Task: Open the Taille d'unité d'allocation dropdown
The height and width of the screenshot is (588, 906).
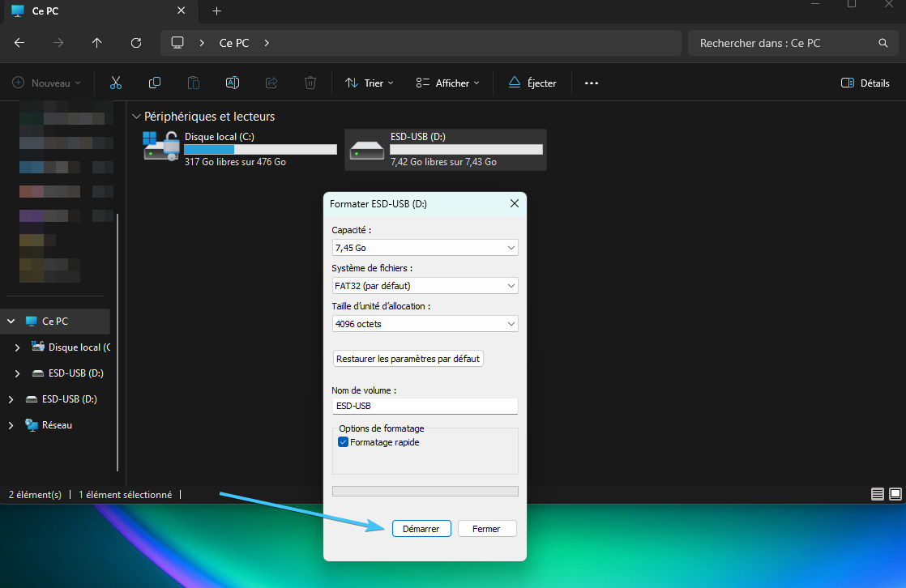Action: [x=425, y=324]
